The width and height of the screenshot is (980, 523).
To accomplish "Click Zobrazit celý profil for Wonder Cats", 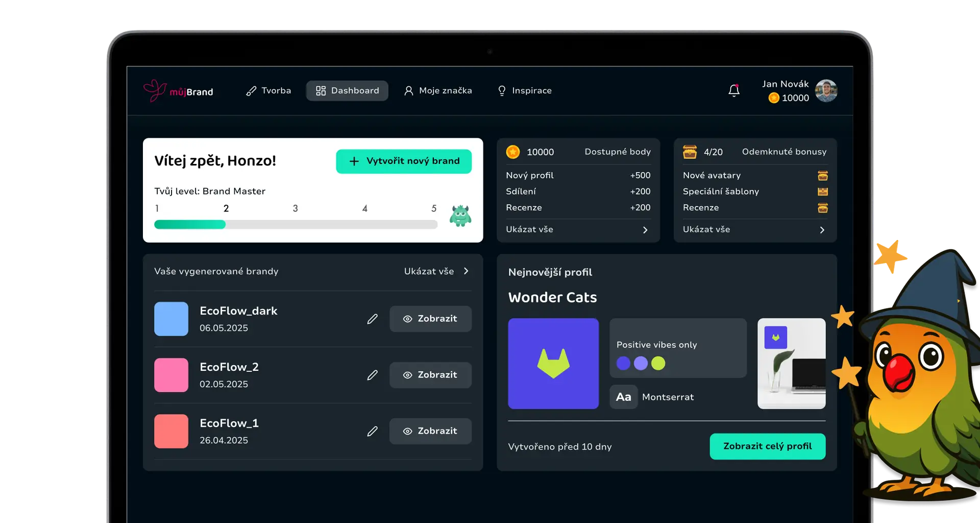I will 767,446.
